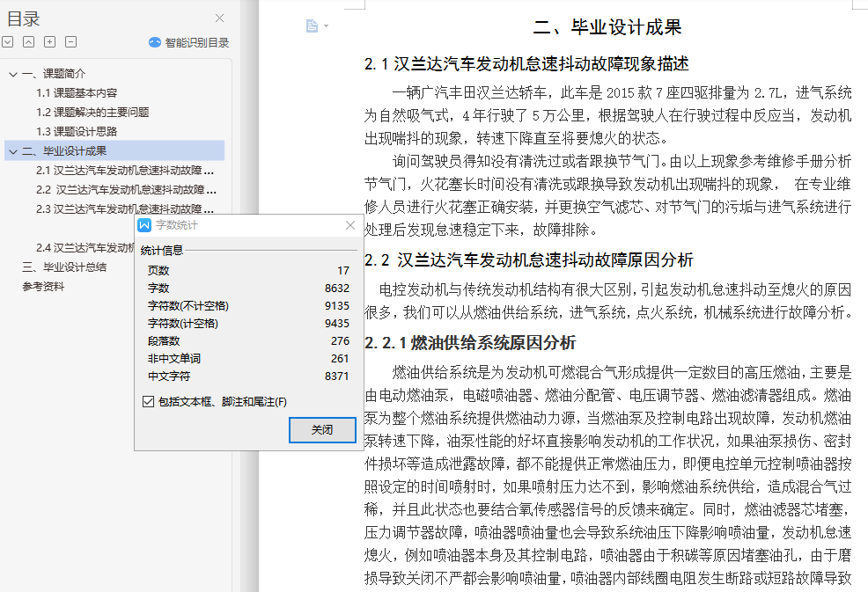This screenshot has width=868, height=592.
Task: Click the 非中文单词 value 261
Action: pos(341,359)
